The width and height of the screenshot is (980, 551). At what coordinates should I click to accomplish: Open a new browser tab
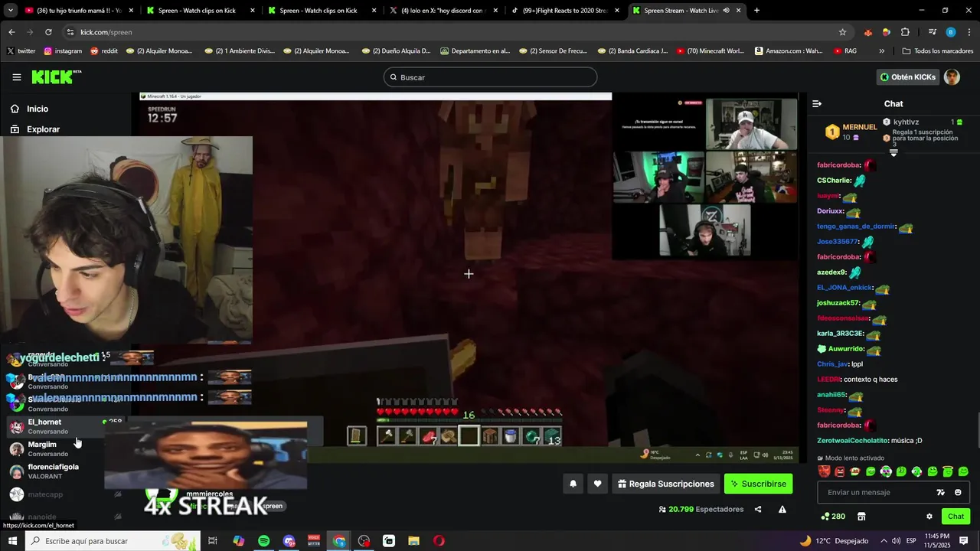coord(756,11)
